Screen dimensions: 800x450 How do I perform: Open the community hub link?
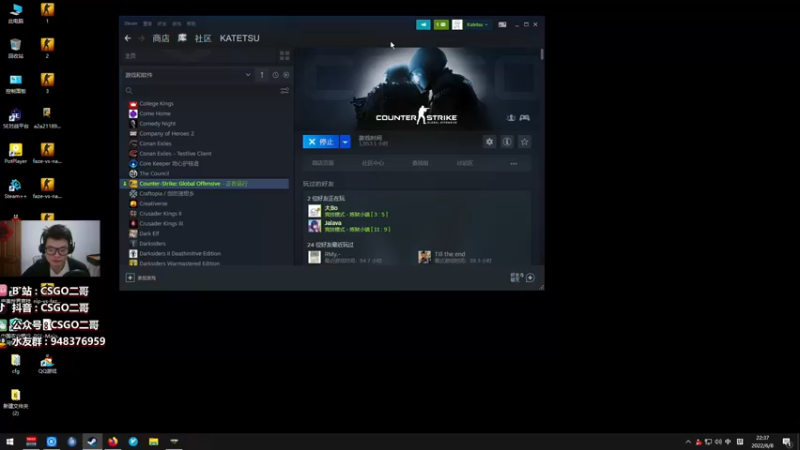(372, 163)
